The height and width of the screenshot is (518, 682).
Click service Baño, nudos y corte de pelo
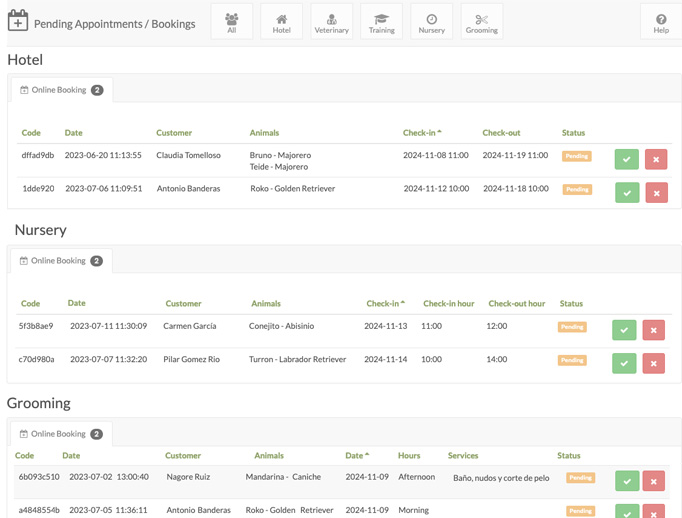pyautogui.click(x=501, y=478)
